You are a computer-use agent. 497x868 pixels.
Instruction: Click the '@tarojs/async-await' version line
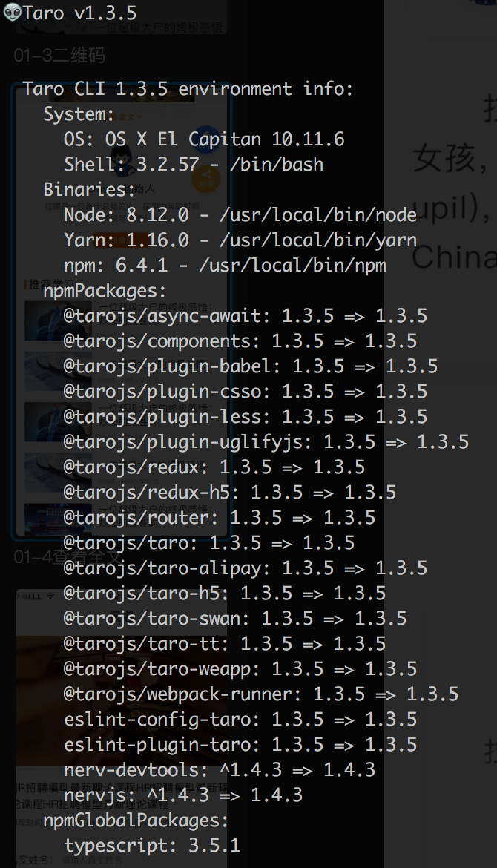click(x=246, y=315)
